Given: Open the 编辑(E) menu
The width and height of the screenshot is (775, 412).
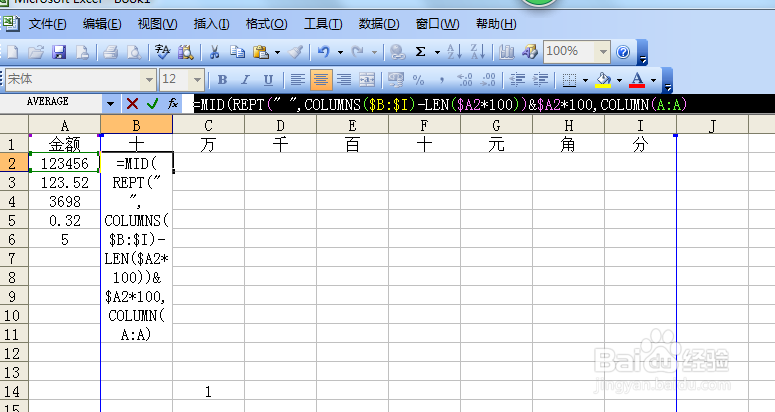Looking at the screenshot, I should click(x=102, y=24).
